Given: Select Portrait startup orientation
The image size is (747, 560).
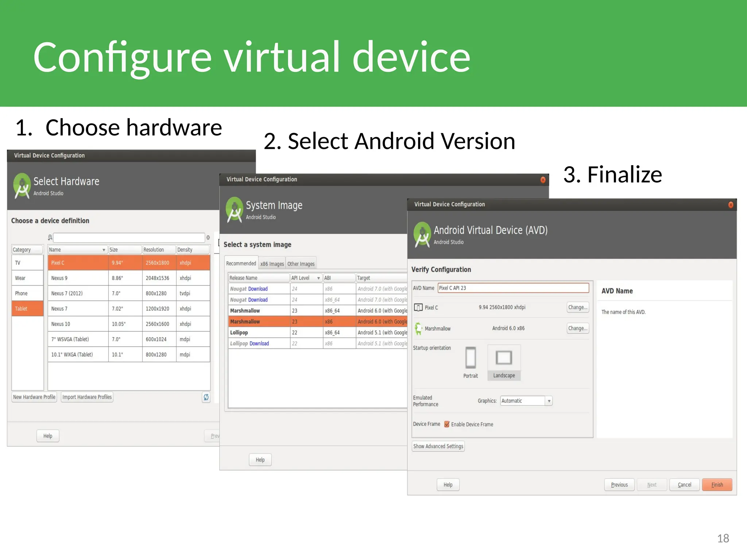Looking at the screenshot, I should click(x=471, y=362).
